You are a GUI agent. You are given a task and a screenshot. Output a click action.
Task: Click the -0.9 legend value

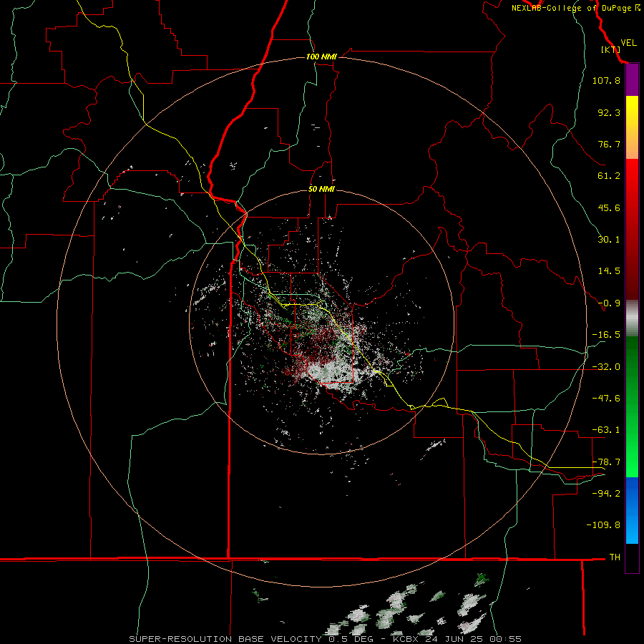609,303
